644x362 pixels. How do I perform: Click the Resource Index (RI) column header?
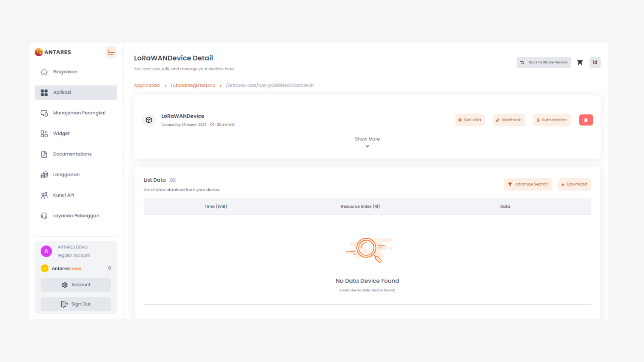point(360,206)
